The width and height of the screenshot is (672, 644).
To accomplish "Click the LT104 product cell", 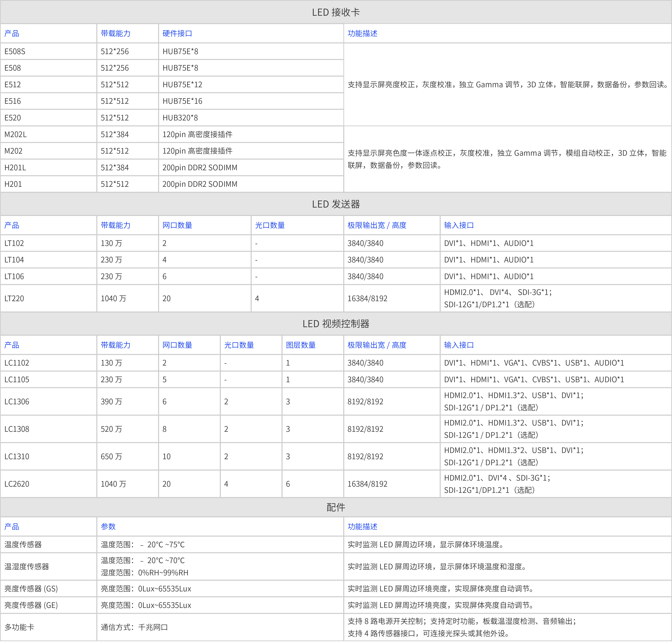I will (49, 260).
